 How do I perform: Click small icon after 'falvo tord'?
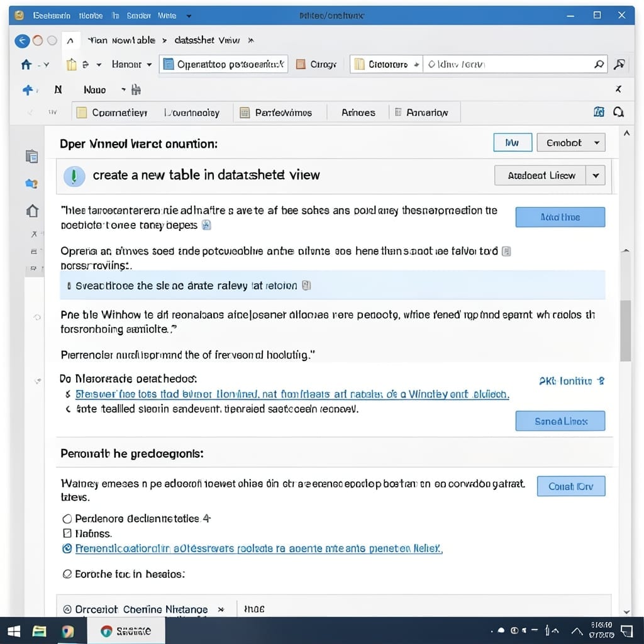click(x=506, y=251)
